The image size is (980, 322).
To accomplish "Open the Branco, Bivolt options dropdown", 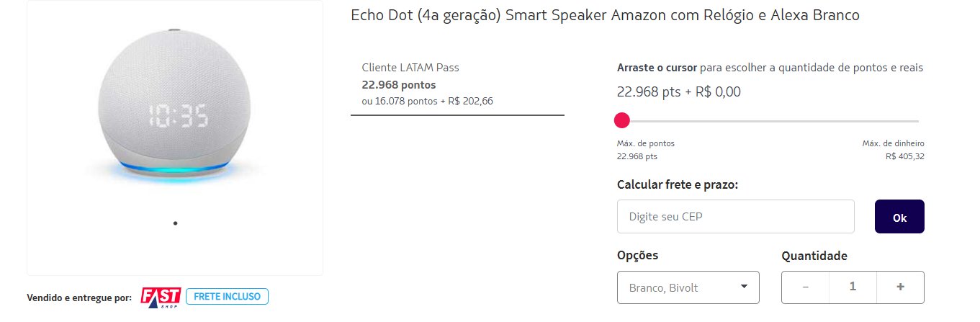I will [688, 287].
